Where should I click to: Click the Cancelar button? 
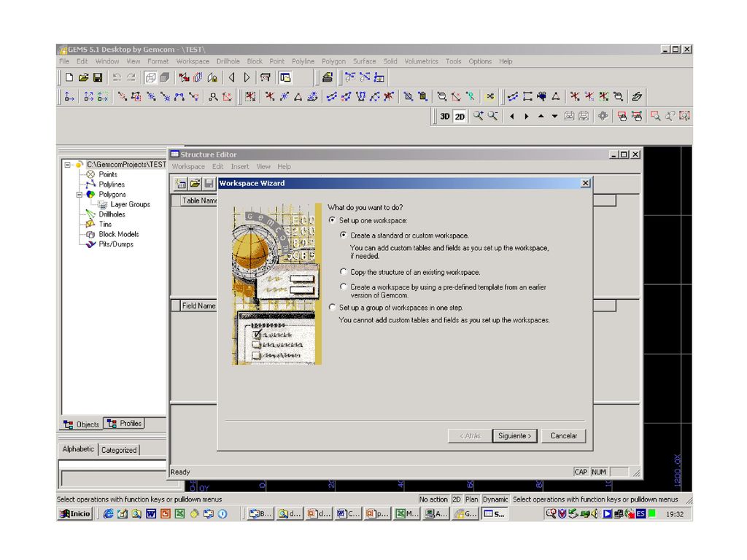coord(564,436)
